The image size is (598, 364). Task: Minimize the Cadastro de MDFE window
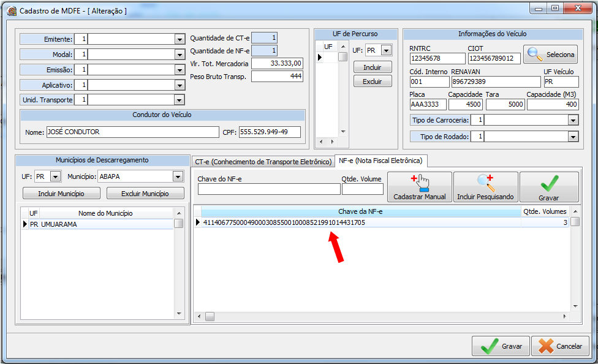[x=539, y=8]
